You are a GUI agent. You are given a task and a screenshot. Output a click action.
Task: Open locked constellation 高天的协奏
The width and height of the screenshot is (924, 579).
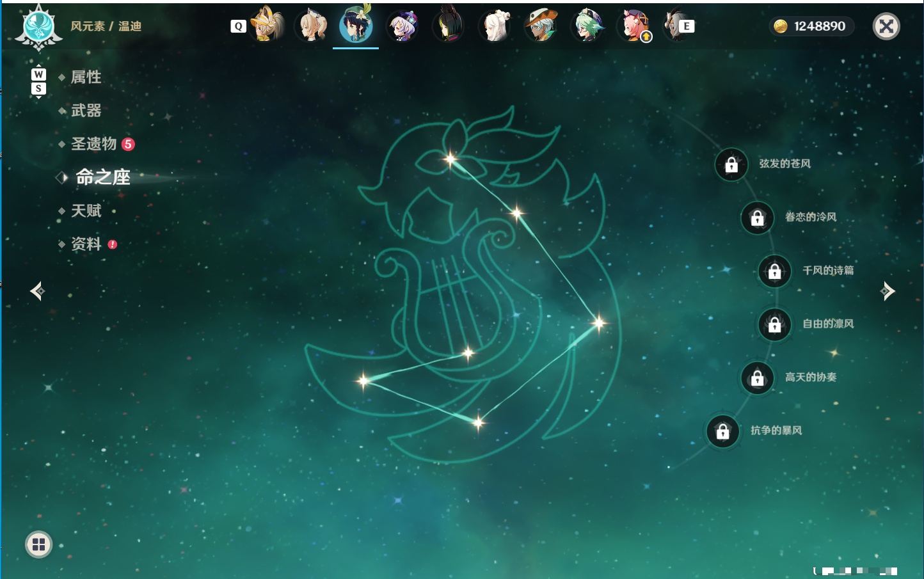[x=758, y=377]
